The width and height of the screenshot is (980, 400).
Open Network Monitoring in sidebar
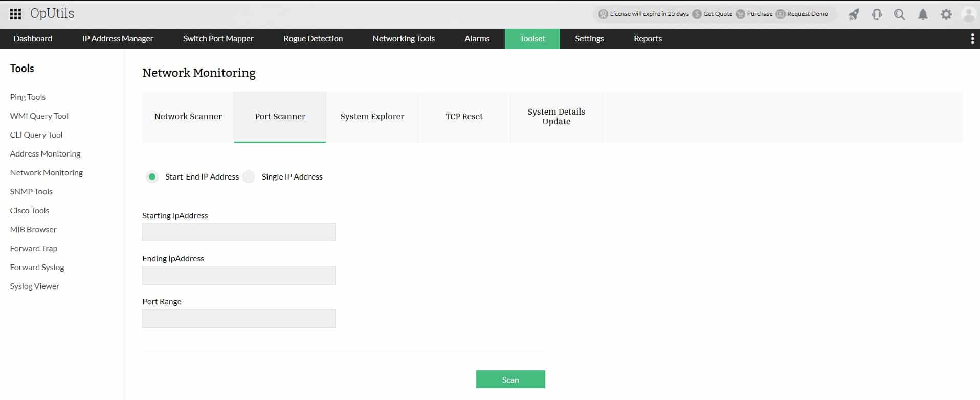(x=47, y=173)
